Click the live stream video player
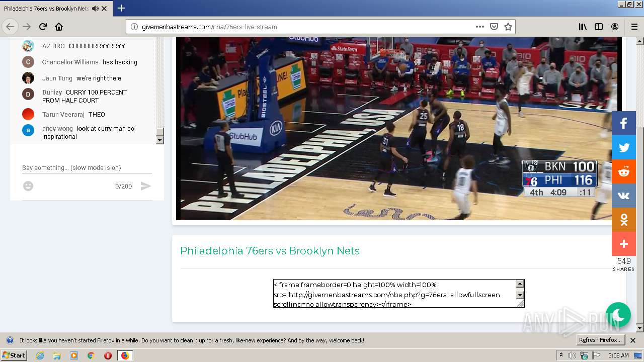 coord(398,129)
